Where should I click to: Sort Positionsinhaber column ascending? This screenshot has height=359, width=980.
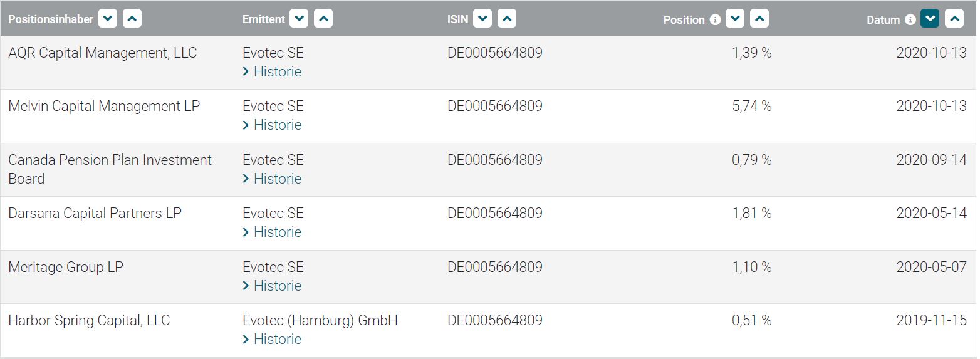132,19
